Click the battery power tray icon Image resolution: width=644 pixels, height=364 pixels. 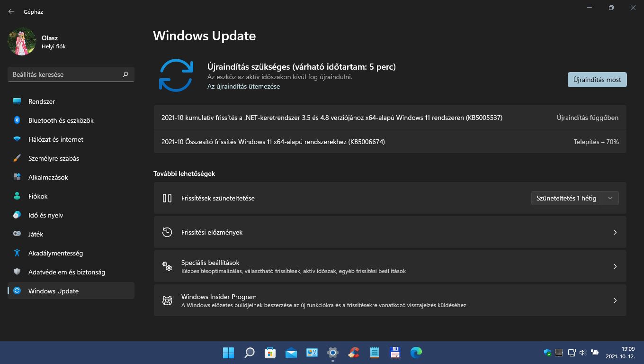point(595,353)
